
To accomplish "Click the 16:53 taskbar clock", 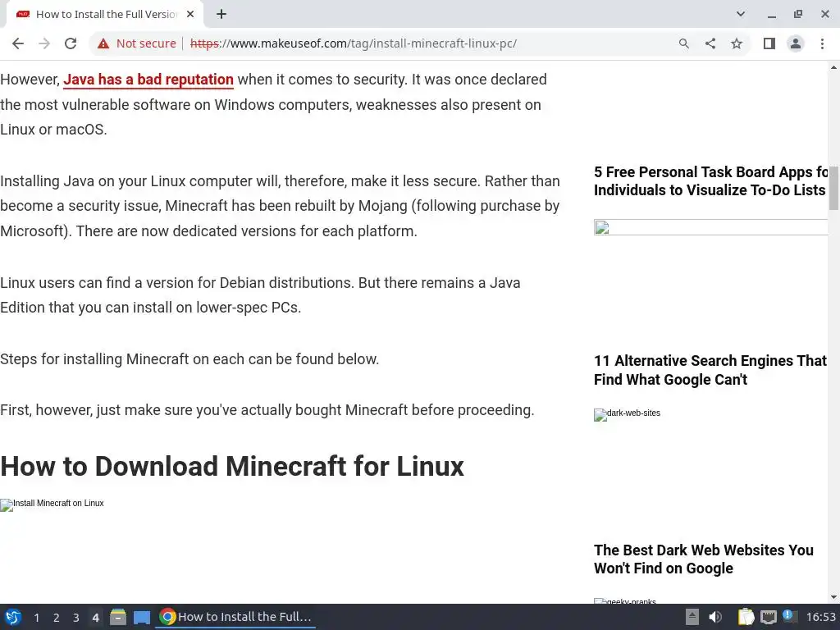I will (820, 617).
